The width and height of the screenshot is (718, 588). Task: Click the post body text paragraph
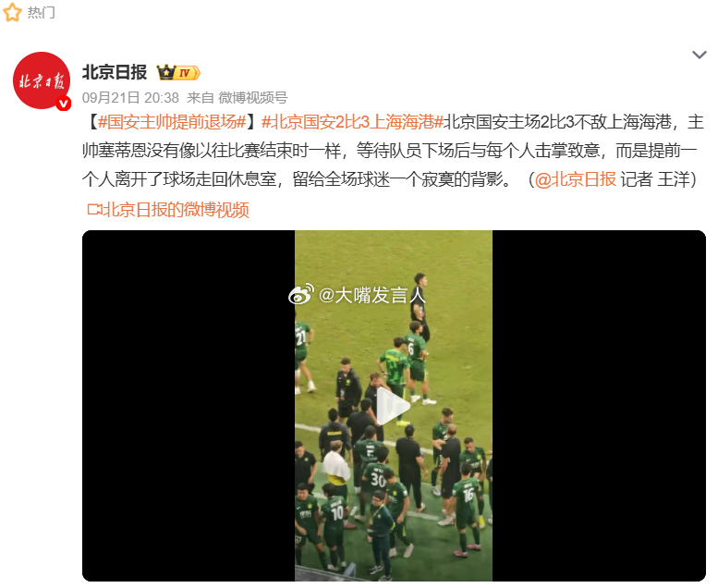click(x=394, y=151)
